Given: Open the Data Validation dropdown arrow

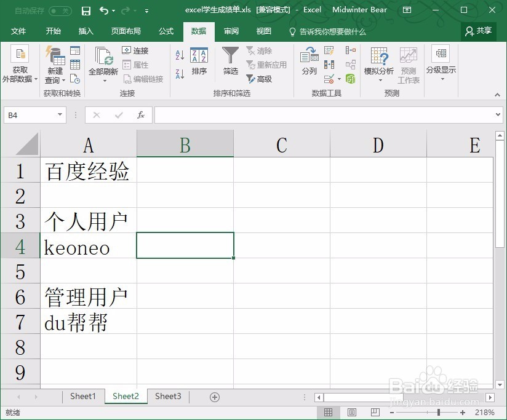Looking at the screenshot, I should pos(339,79).
